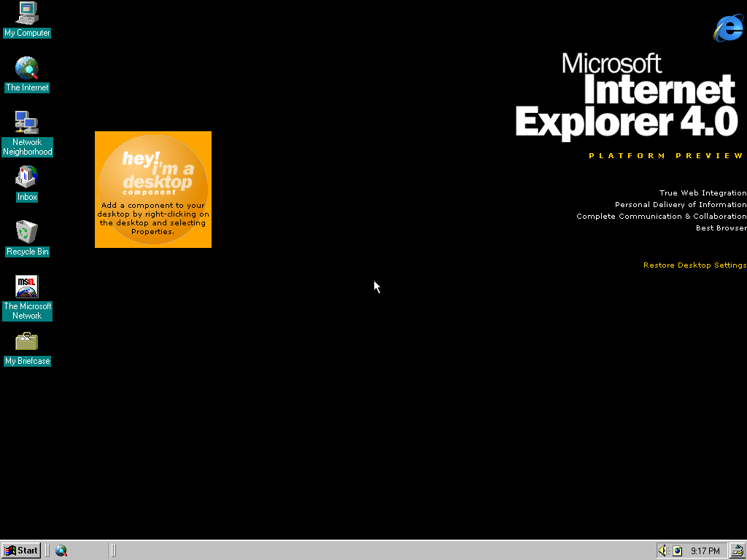Click Personal Delivery of Information link

[681, 205]
